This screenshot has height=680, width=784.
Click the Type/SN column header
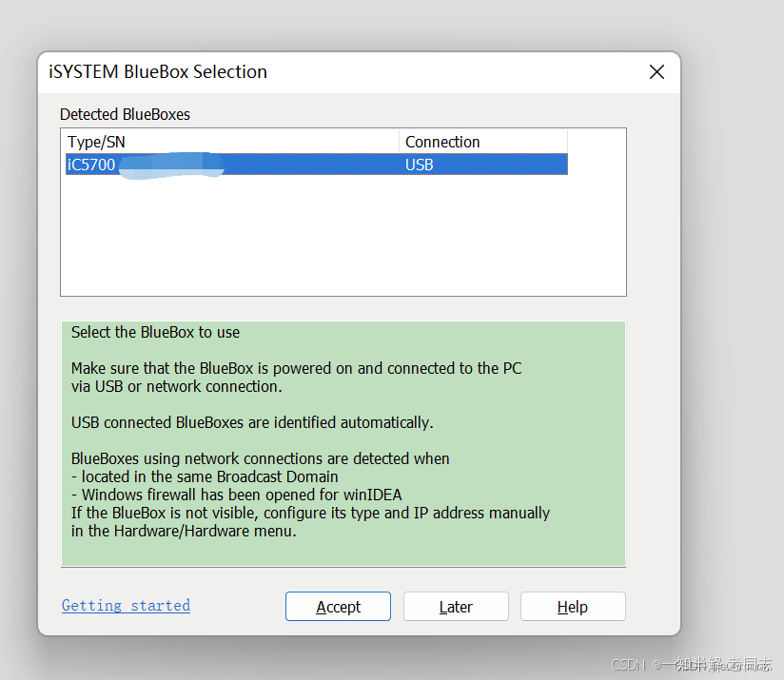pyautogui.click(x=90, y=141)
